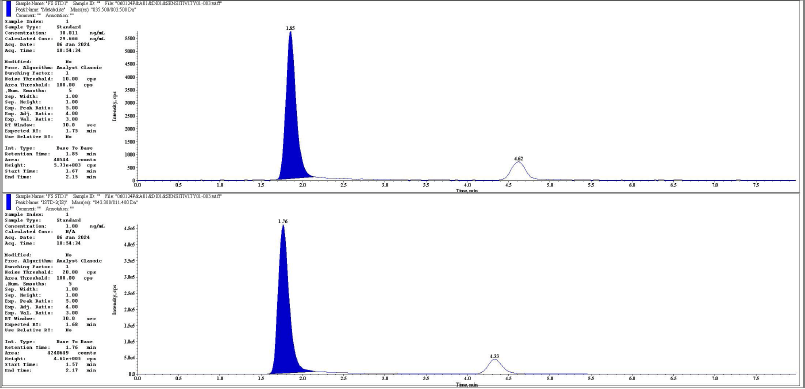Viewport: 805px width, 389px height.
Task: Select the filled peak labeled 1.76
Action: tap(283, 300)
